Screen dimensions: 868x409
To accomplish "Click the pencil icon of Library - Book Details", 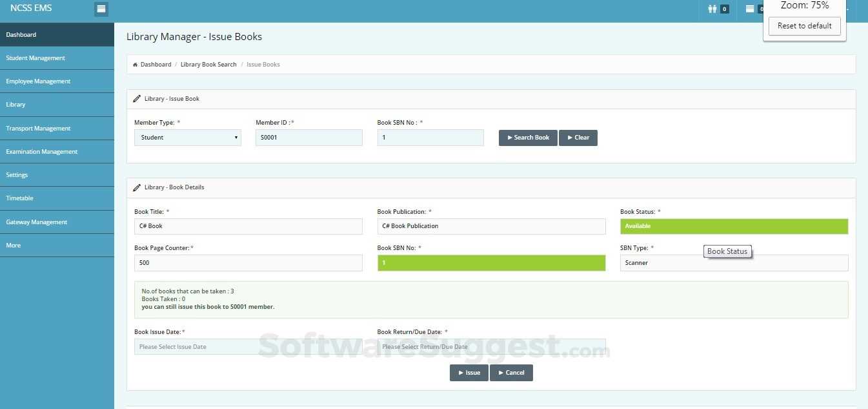I will tap(137, 187).
